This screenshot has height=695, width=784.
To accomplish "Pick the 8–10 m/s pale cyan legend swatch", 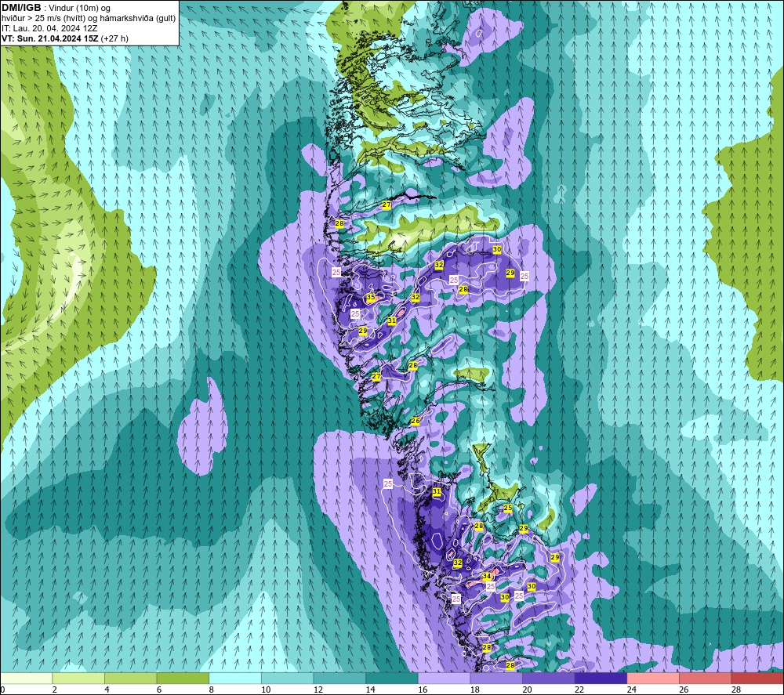I will (235, 678).
